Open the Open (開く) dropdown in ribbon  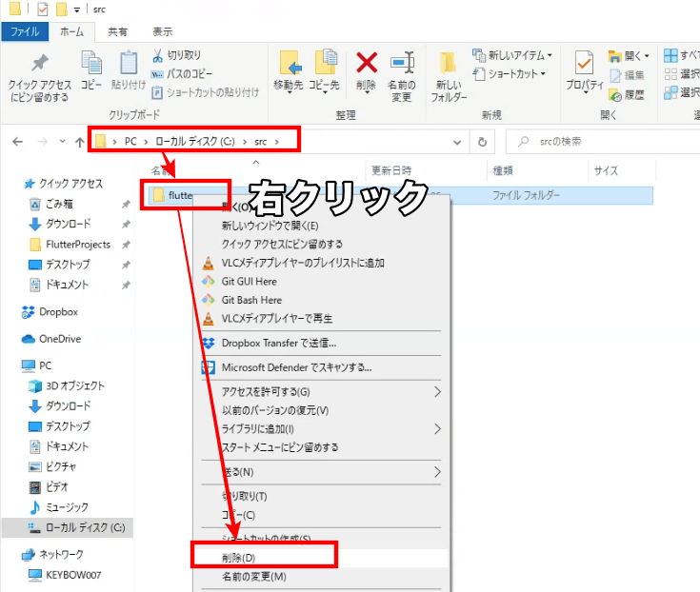click(x=629, y=56)
